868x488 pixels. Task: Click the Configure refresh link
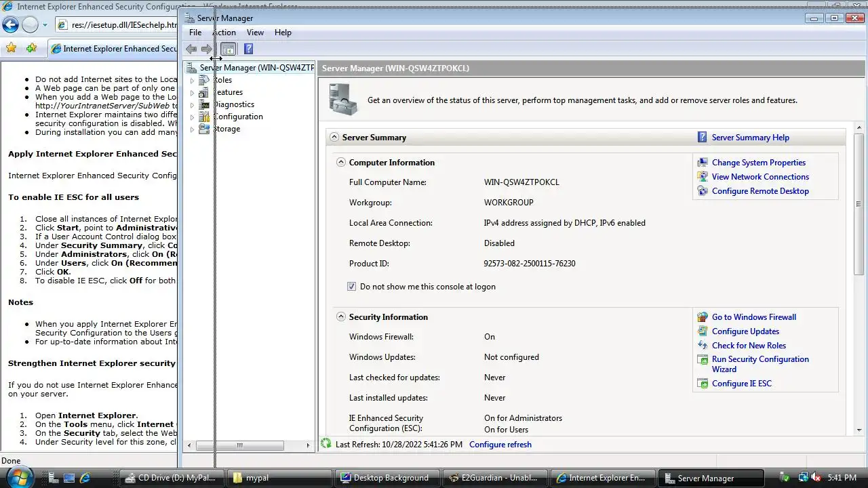pyautogui.click(x=500, y=445)
